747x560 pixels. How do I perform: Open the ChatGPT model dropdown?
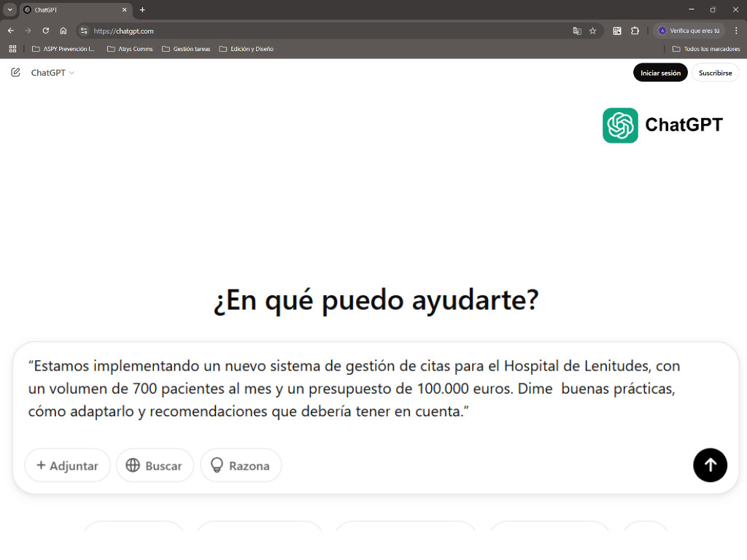pyautogui.click(x=53, y=73)
